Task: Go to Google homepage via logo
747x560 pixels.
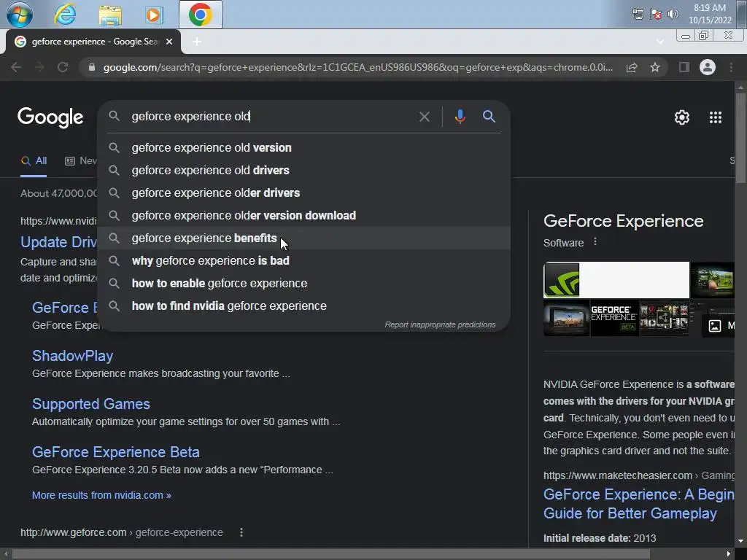Action: point(50,117)
